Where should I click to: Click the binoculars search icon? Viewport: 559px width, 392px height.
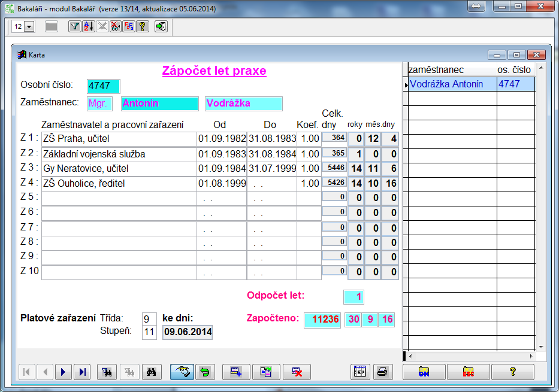point(152,372)
